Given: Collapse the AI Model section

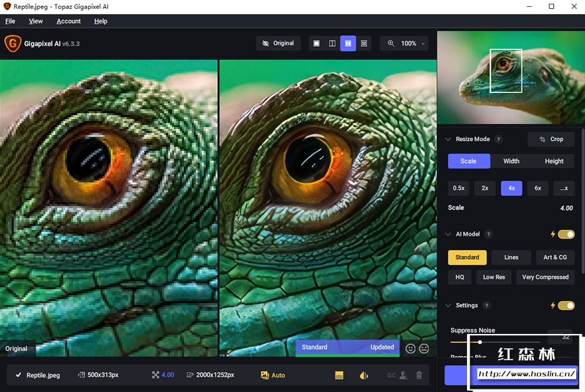Looking at the screenshot, I should coord(448,234).
